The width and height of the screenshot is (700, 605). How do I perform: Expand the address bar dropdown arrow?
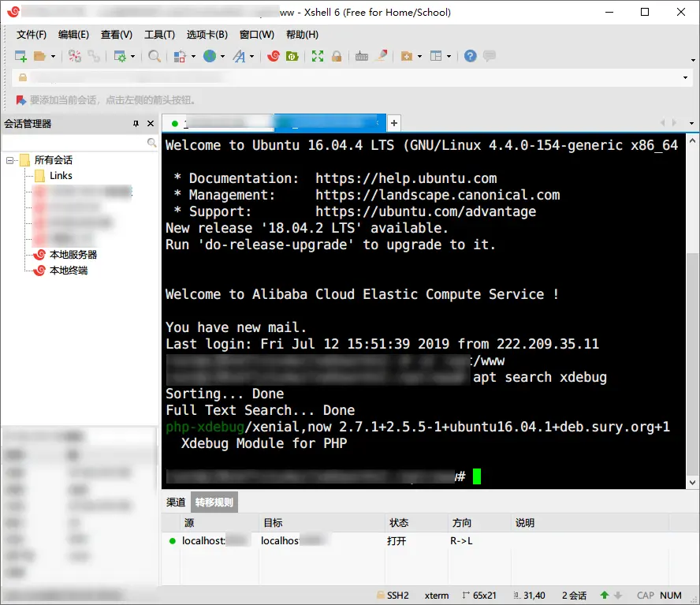tap(685, 78)
